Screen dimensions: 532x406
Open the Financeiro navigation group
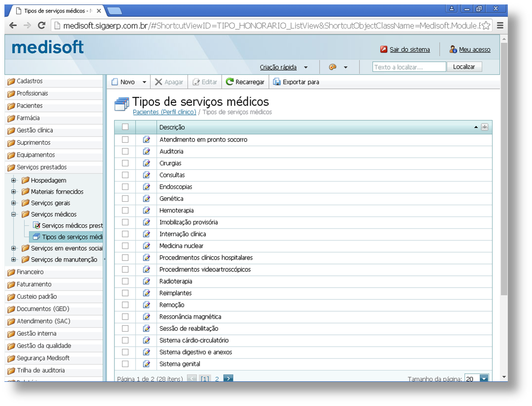click(54, 272)
